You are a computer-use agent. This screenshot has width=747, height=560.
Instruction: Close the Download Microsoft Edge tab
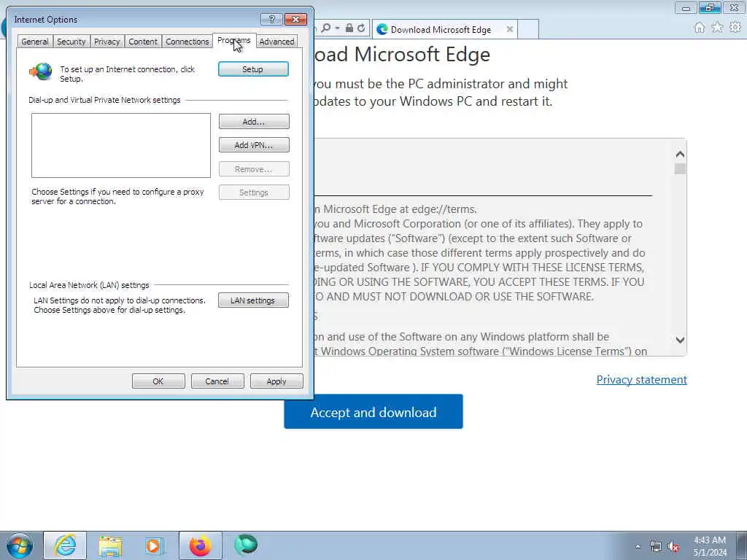point(510,29)
